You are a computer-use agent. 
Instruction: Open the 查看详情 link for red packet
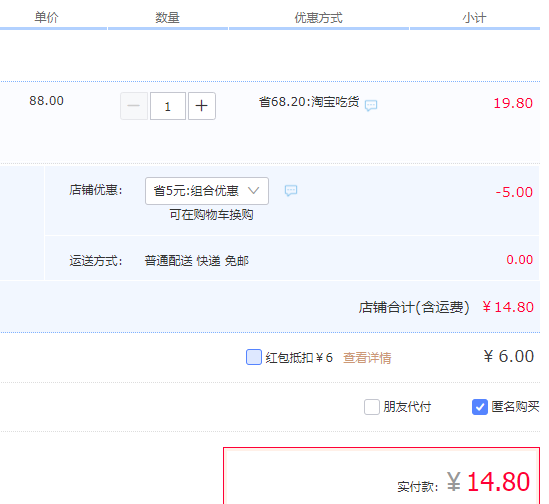367,358
